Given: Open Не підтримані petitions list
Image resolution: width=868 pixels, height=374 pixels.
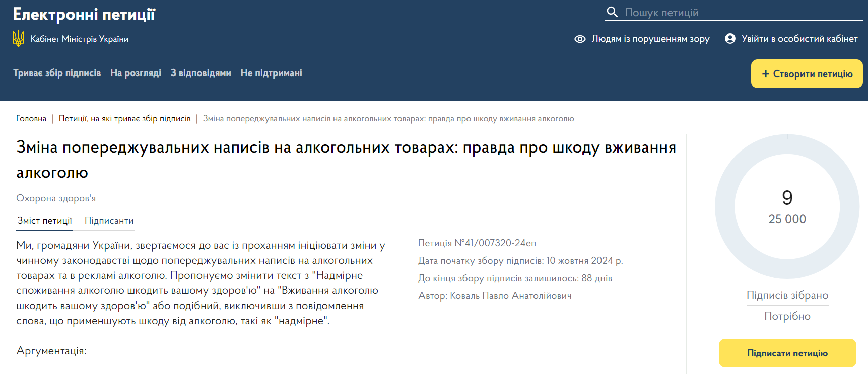Looking at the screenshot, I should click(x=271, y=73).
